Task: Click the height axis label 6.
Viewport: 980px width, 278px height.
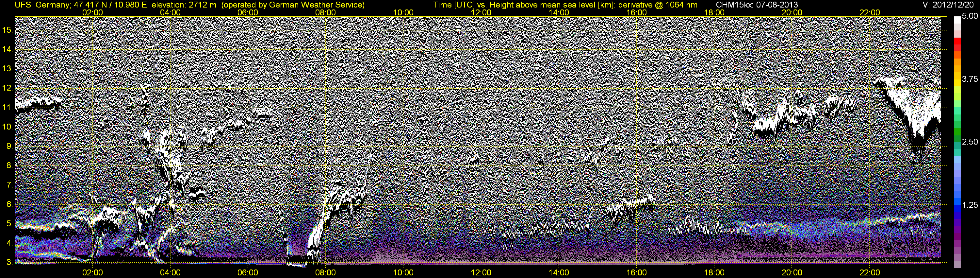Action: point(9,204)
